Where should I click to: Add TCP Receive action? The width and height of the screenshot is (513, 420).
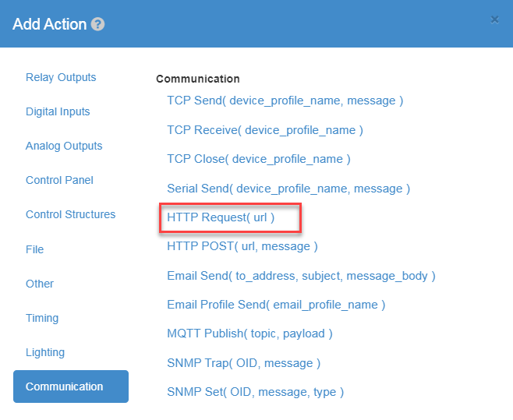tap(265, 130)
